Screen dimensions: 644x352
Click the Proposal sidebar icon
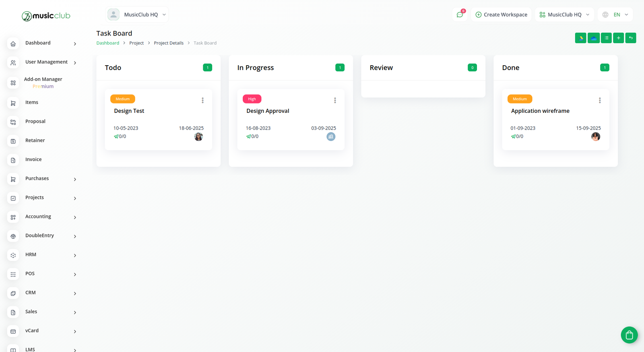(x=13, y=122)
